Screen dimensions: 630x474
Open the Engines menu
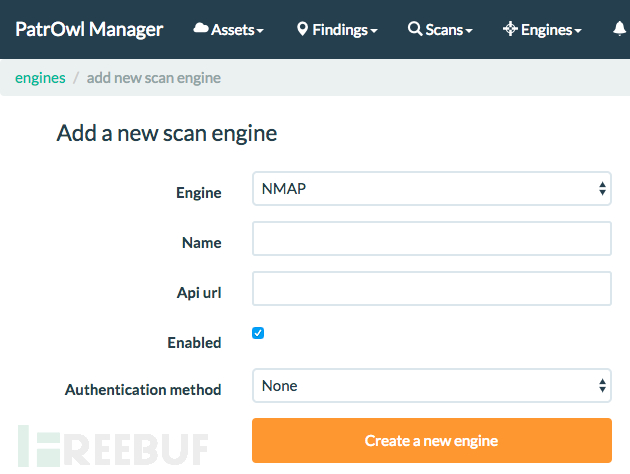(542, 30)
